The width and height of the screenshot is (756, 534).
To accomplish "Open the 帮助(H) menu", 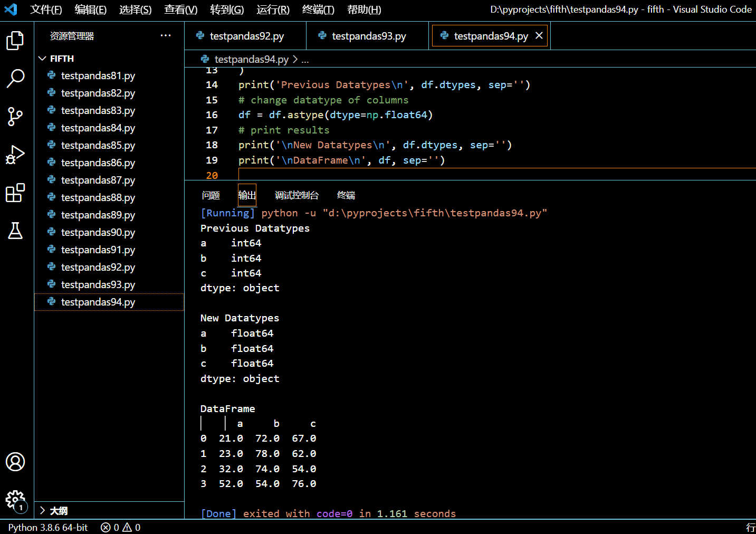I will point(364,9).
